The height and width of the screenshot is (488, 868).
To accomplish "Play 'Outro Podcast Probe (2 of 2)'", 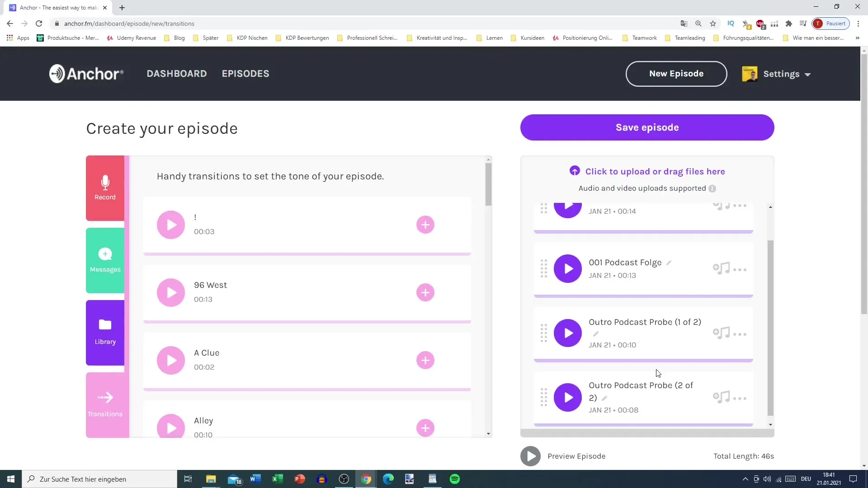I will [x=568, y=397].
